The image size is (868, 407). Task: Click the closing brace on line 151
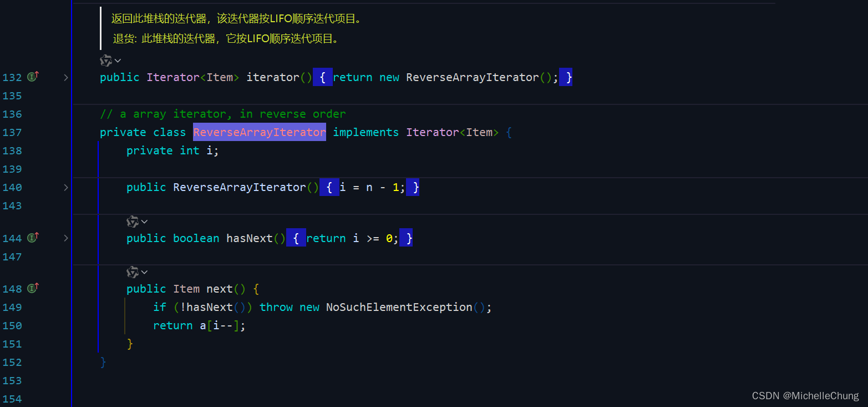coord(130,344)
